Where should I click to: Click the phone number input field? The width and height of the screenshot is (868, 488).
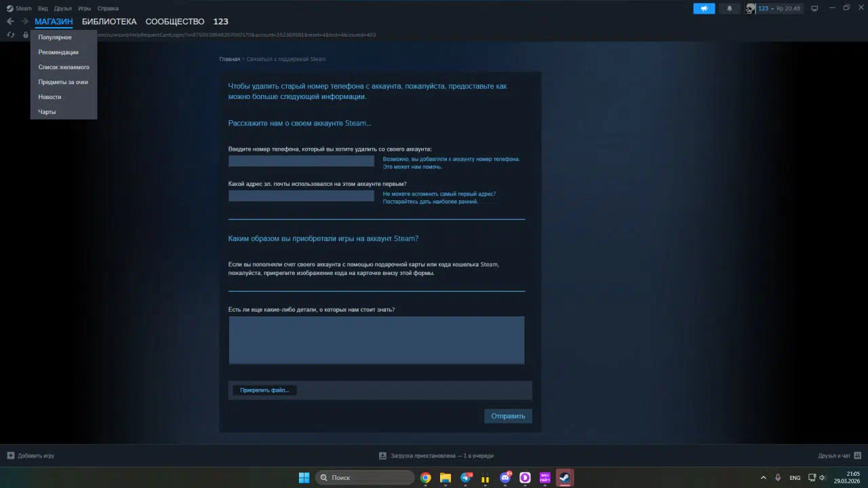(301, 161)
